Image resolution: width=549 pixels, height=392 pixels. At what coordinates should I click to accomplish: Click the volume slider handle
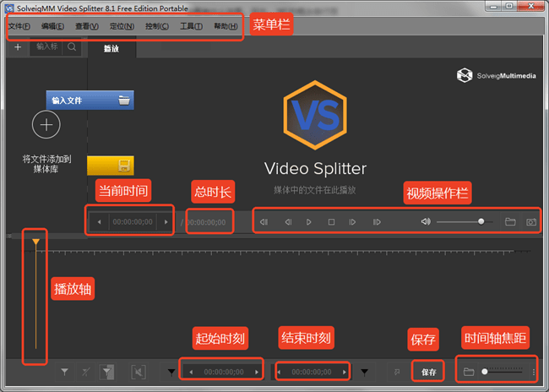tap(481, 221)
